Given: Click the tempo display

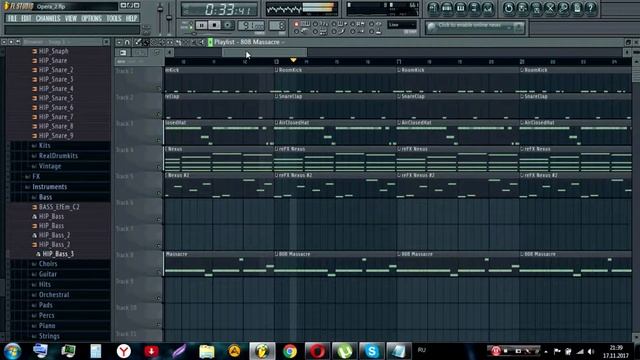Looking at the screenshot, I should [x=251, y=26].
